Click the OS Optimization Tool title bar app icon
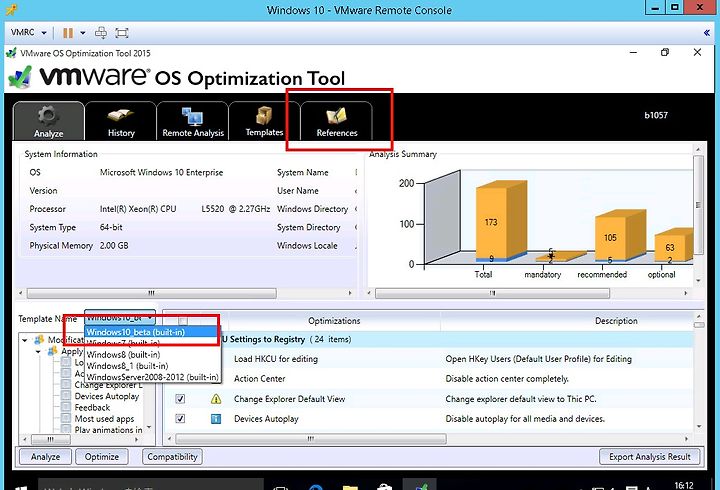Screen dimensions: 720x490 coord(11,53)
